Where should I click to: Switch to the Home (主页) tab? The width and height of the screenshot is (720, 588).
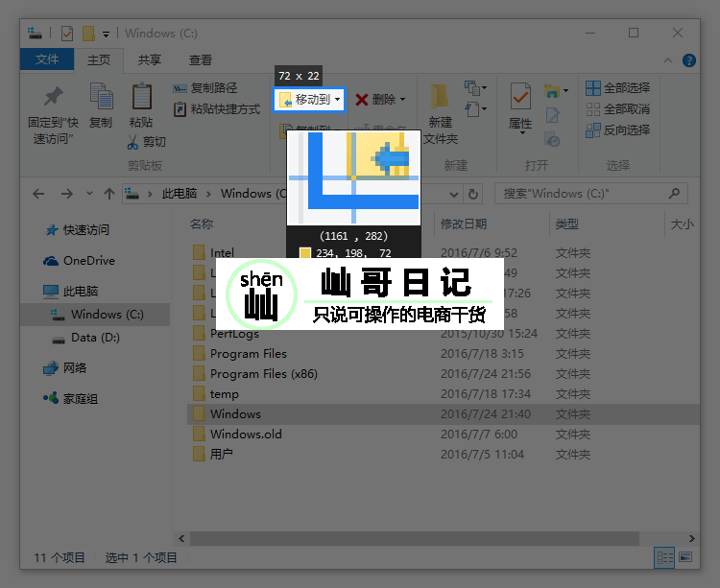[x=99, y=60]
